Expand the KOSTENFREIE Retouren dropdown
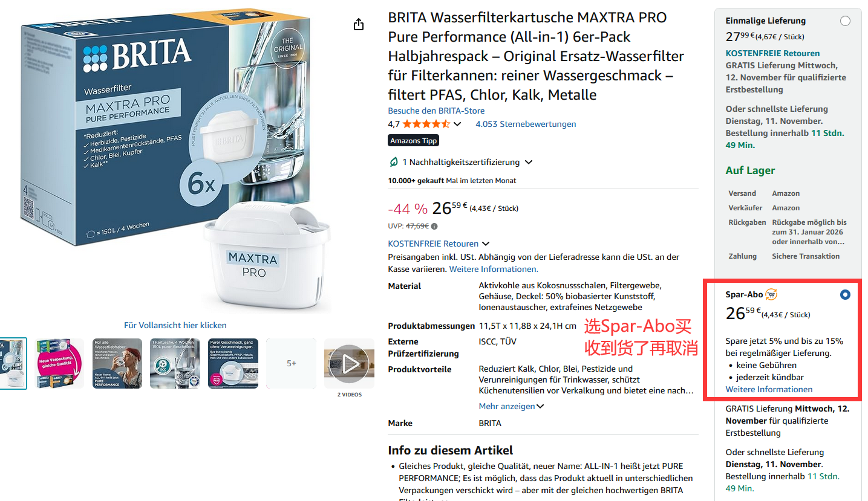868x501 pixels. pyautogui.click(x=485, y=244)
